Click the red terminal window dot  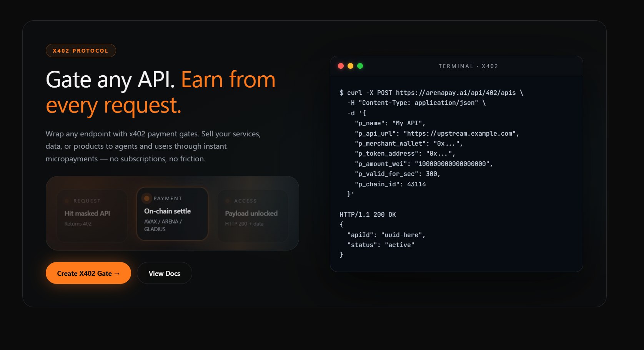341,66
